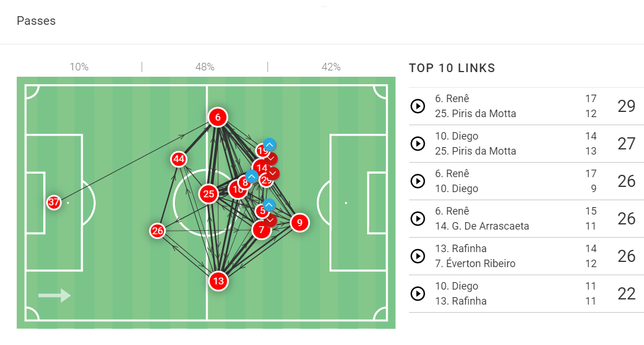
Task: Play the Renê–Piris da Motta link video
Action: 417,106
